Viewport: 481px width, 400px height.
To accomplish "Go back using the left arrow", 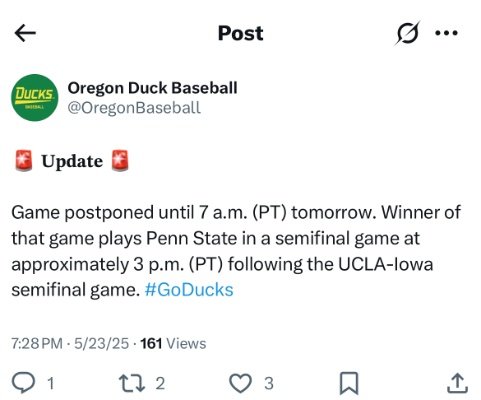I will click(x=25, y=33).
